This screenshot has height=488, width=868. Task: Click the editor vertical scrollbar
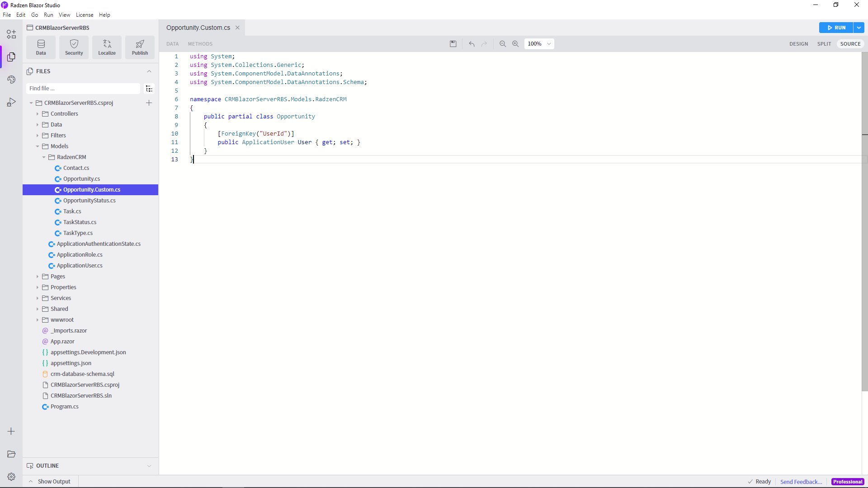tap(865, 221)
